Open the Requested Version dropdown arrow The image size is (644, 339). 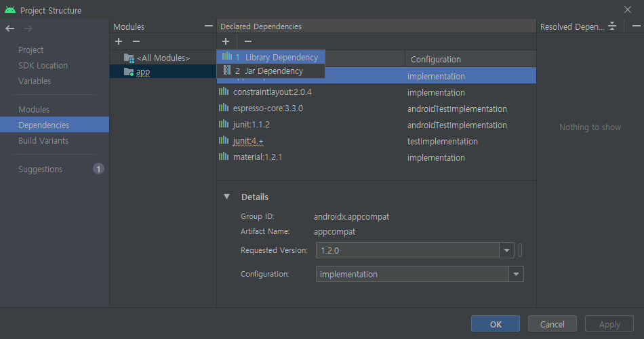click(x=506, y=250)
